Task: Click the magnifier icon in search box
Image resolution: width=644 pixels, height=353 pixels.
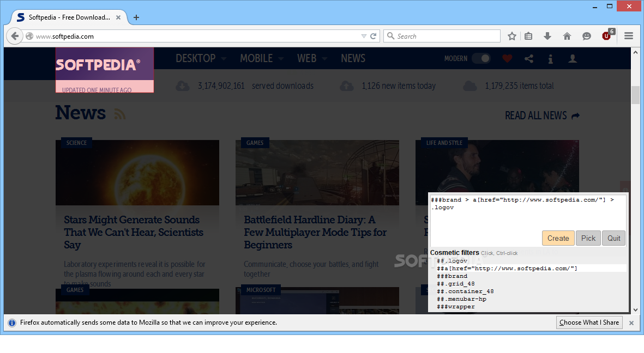Action: click(x=391, y=36)
